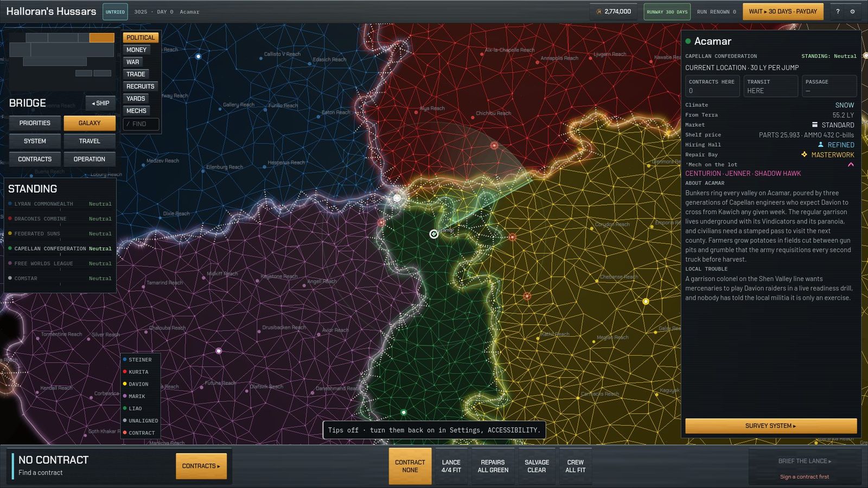Select the red contract marker below Chebonse Reach
Viewport: 868px width, 488px height.
527,296
